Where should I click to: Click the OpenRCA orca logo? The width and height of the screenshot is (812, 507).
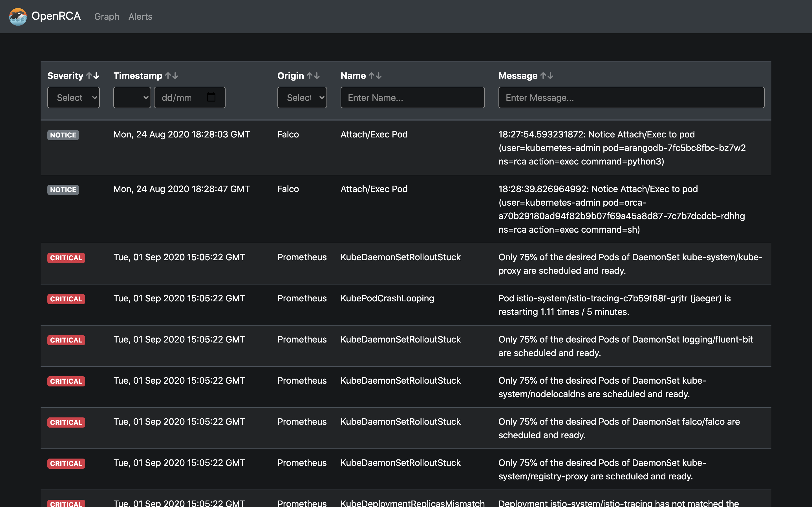(x=18, y=16)
